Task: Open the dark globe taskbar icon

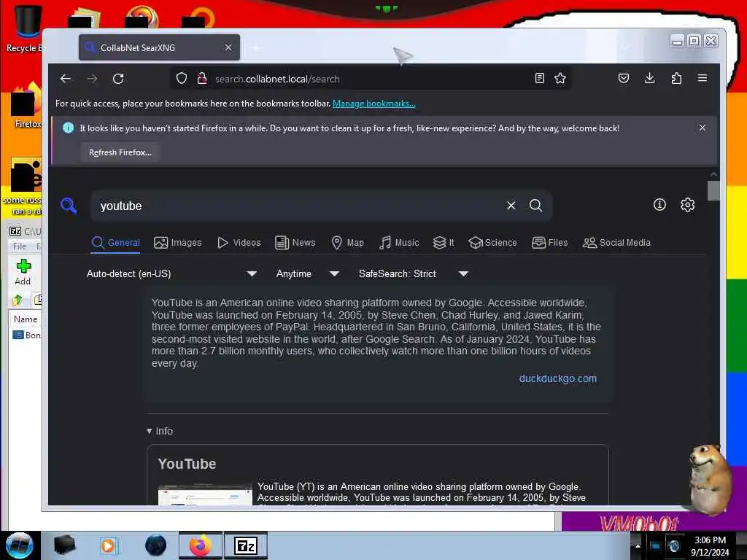Action: (155, 545)
